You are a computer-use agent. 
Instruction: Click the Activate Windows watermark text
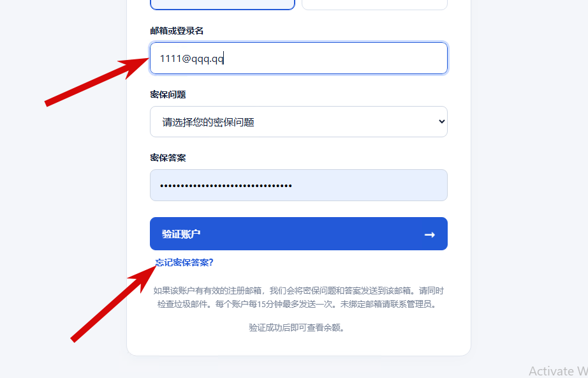pos(559,371)
